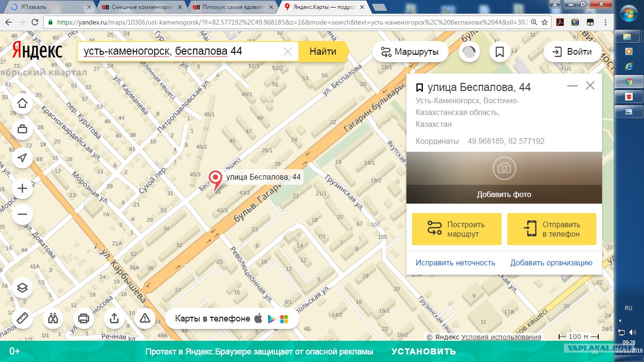Open the bookmarks icon next to Войти

click(500, 52)
